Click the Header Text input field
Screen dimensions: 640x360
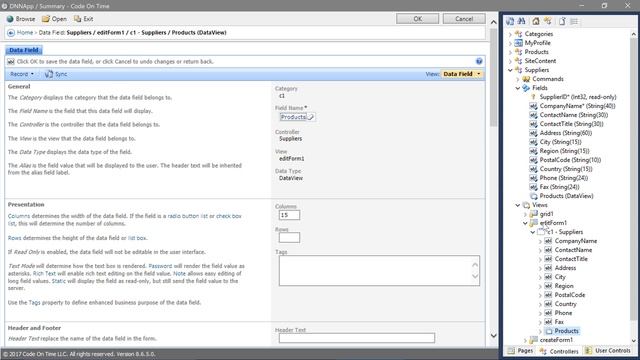pyautogui.click(x=357, y=338)
